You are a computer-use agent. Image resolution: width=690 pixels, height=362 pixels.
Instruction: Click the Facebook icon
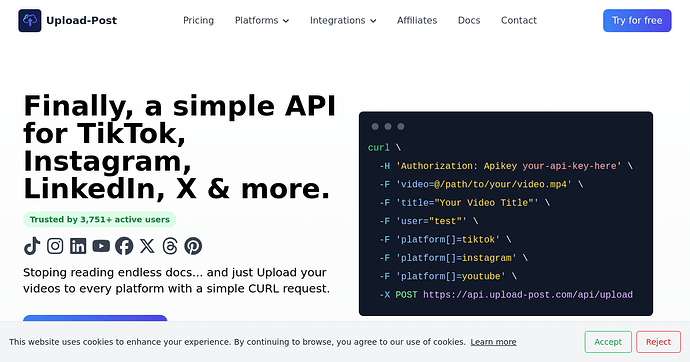[124, 246]
